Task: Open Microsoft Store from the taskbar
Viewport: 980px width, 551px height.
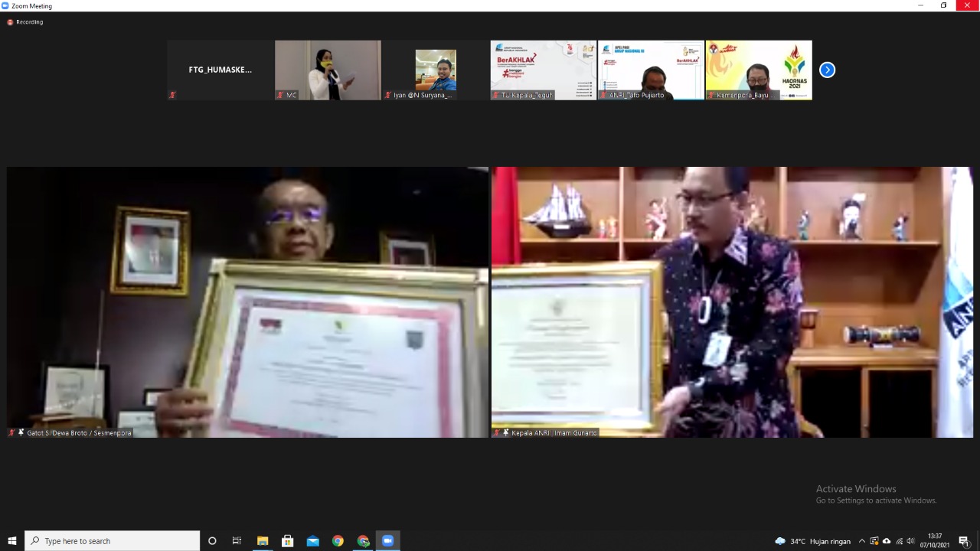Action: click(x=288, y=541)
